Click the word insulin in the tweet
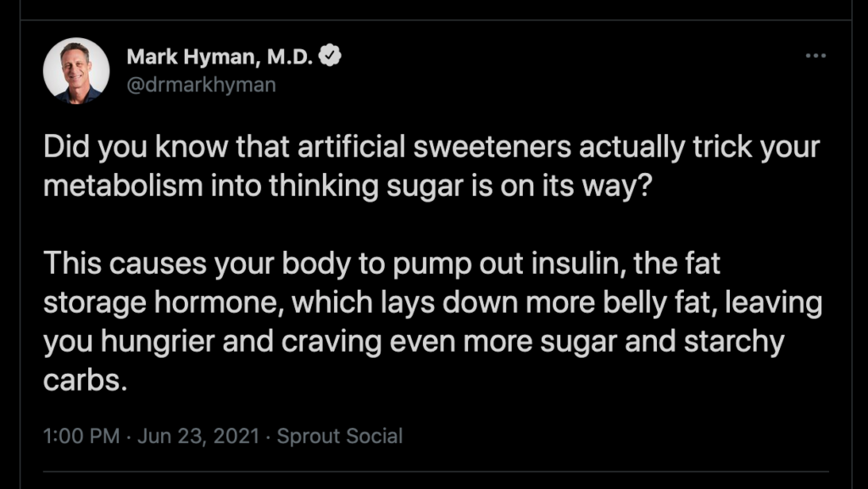The width and height of the screenshot is (868, 489). pos(578,264)
